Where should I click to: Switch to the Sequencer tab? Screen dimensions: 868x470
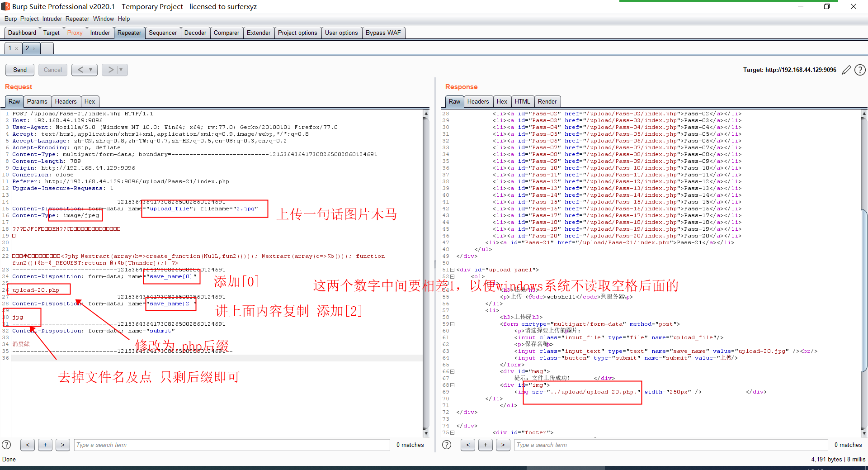(163, 33)
